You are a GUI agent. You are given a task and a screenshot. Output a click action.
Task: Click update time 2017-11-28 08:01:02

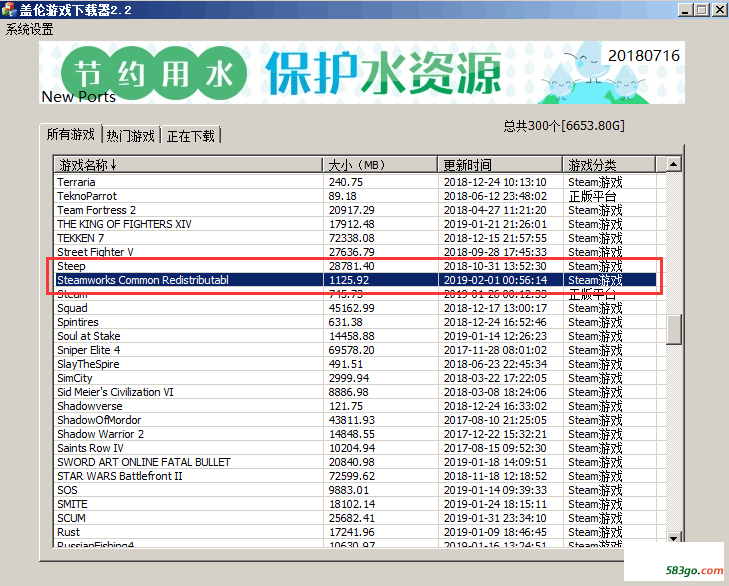click(x=495, y=350)
